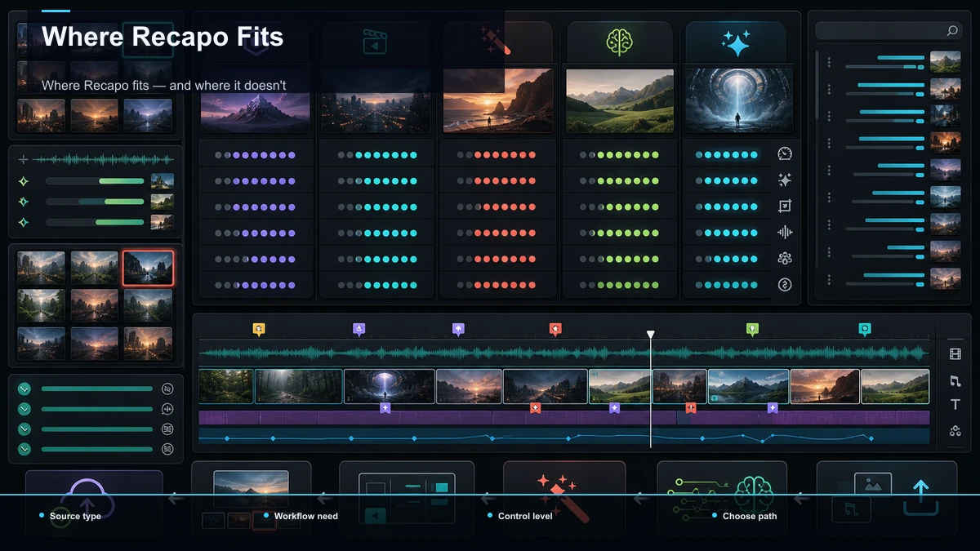Click the teal timeline marker
The height and width of the screenshot is (551, 980).
pos(865,330)
